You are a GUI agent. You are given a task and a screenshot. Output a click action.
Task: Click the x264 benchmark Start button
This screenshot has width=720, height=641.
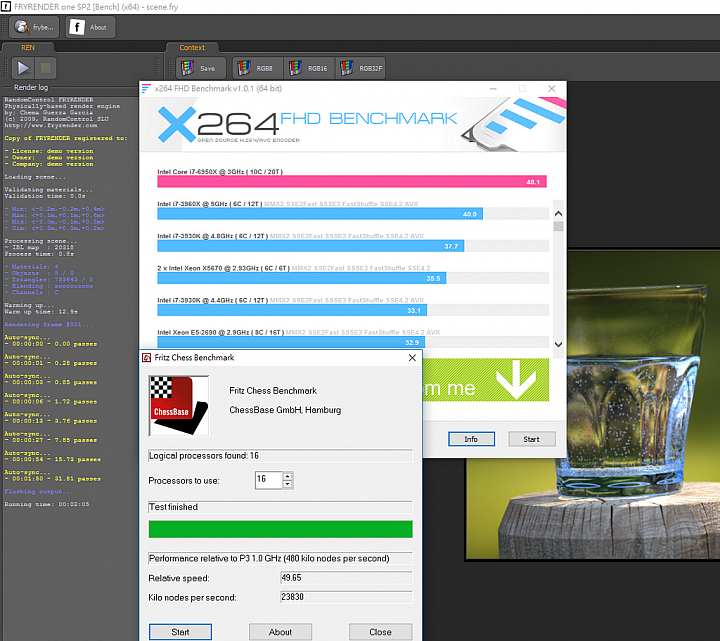point(532,439)
